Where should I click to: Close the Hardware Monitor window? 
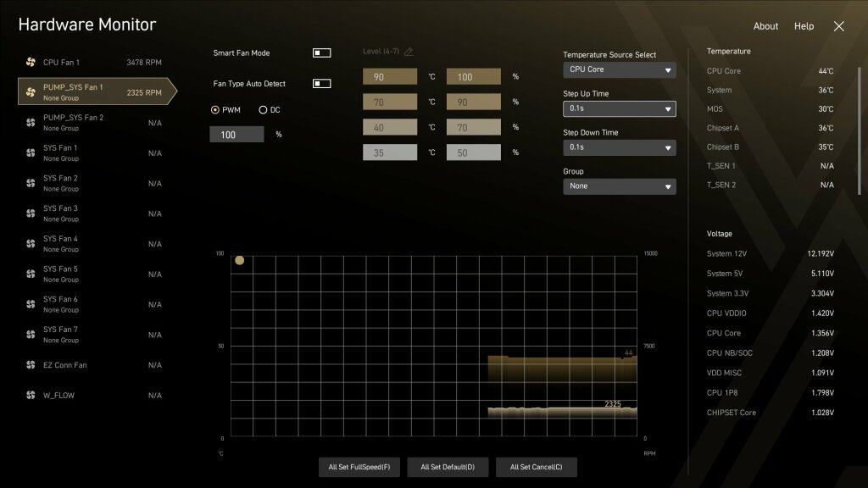[x=838, y=26]
